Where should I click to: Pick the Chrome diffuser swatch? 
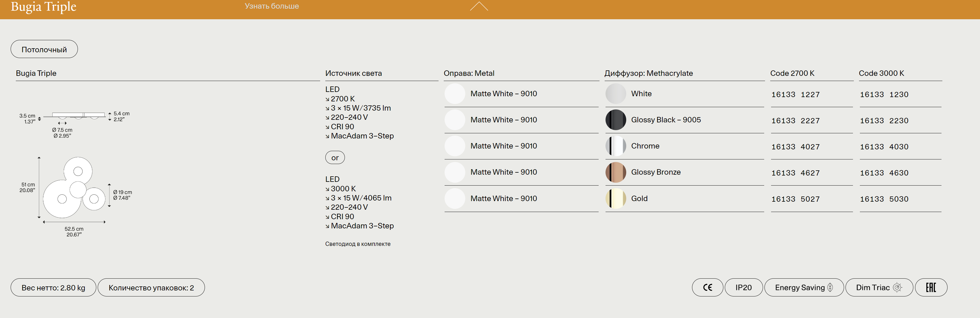616,146
